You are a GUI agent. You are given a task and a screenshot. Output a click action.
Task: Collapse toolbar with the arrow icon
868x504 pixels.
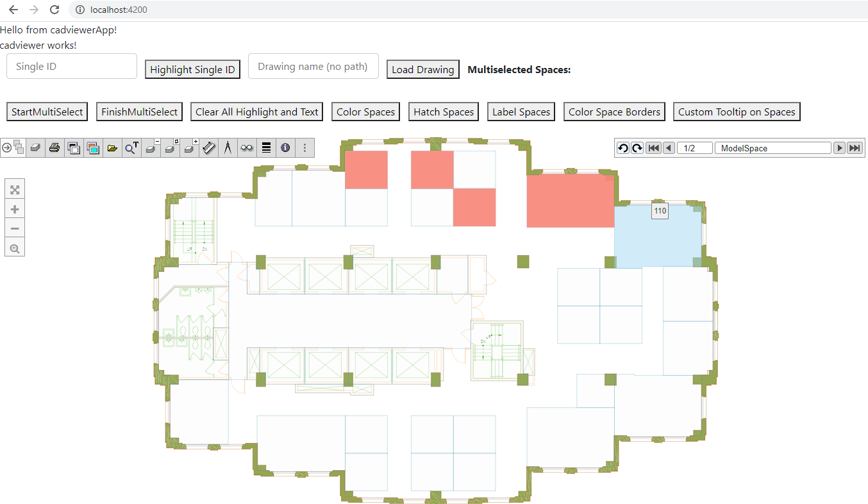click(x=6, y=148)
